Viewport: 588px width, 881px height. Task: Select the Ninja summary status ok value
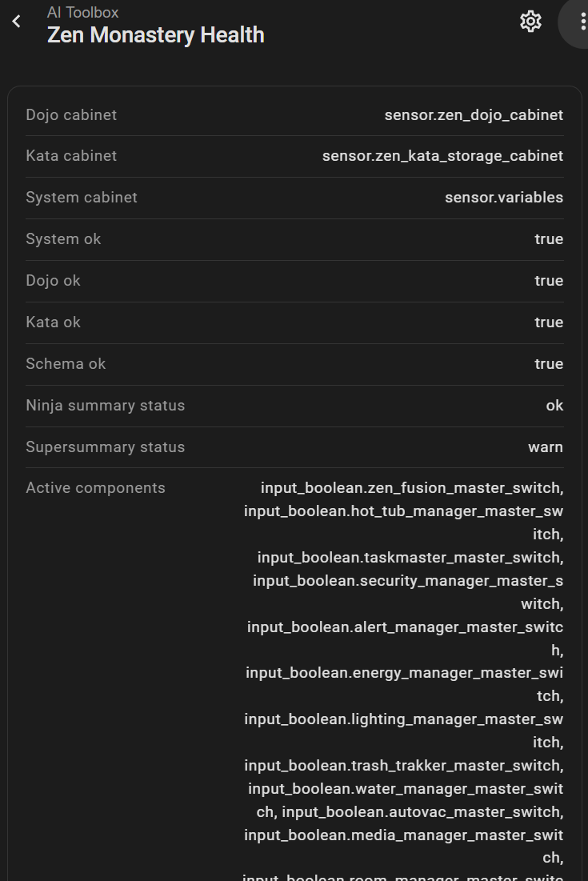554,406
